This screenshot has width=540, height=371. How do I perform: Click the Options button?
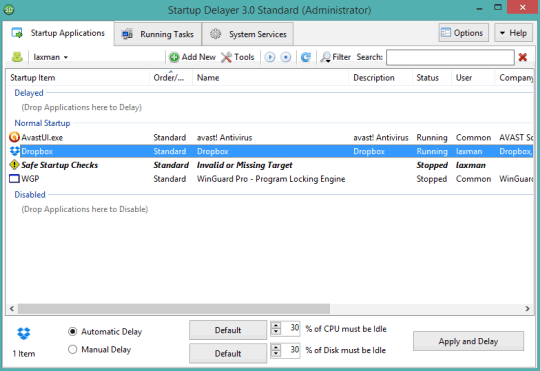click(x=464, y=33)
